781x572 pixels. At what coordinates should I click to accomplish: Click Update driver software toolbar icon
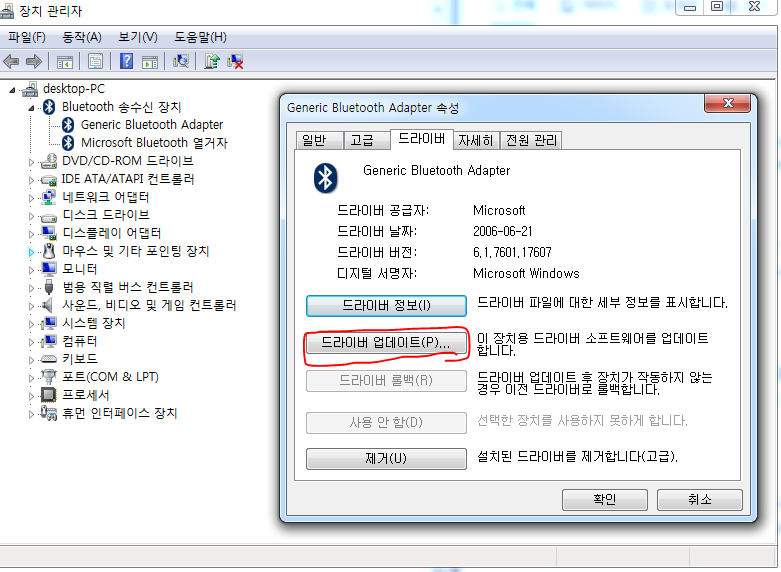[x=212, y=61]
